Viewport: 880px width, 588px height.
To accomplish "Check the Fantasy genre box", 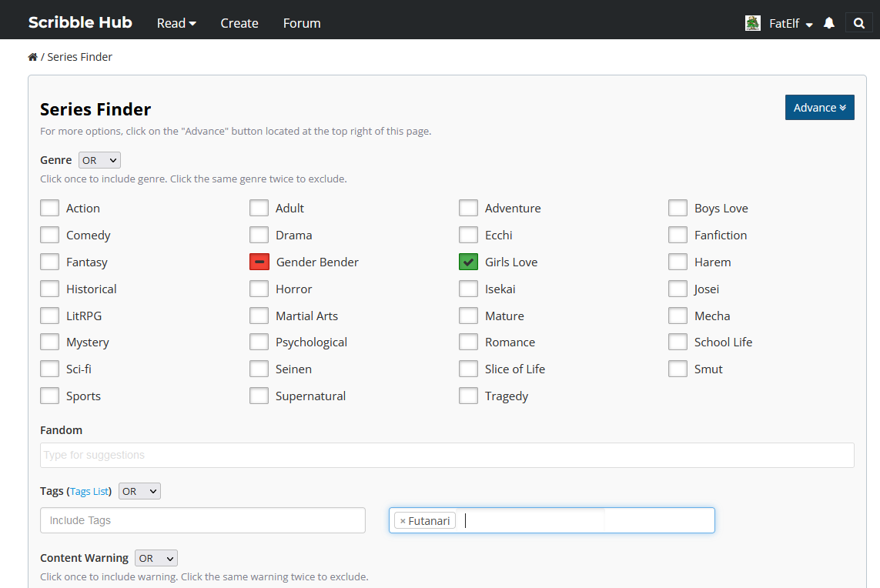I will 50,262.
